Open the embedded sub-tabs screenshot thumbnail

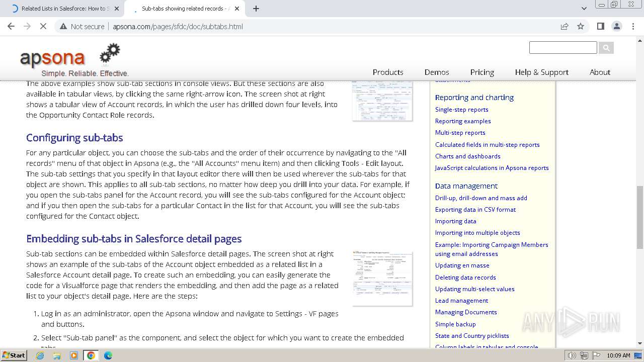(382, 278)
